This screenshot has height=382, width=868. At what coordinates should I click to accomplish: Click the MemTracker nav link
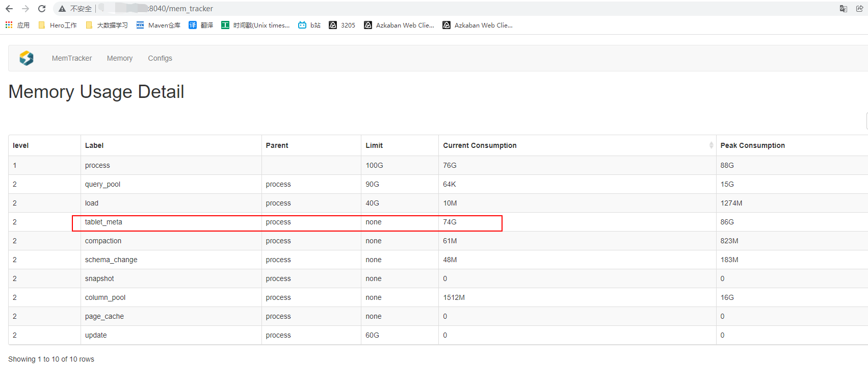click(72, 58)
